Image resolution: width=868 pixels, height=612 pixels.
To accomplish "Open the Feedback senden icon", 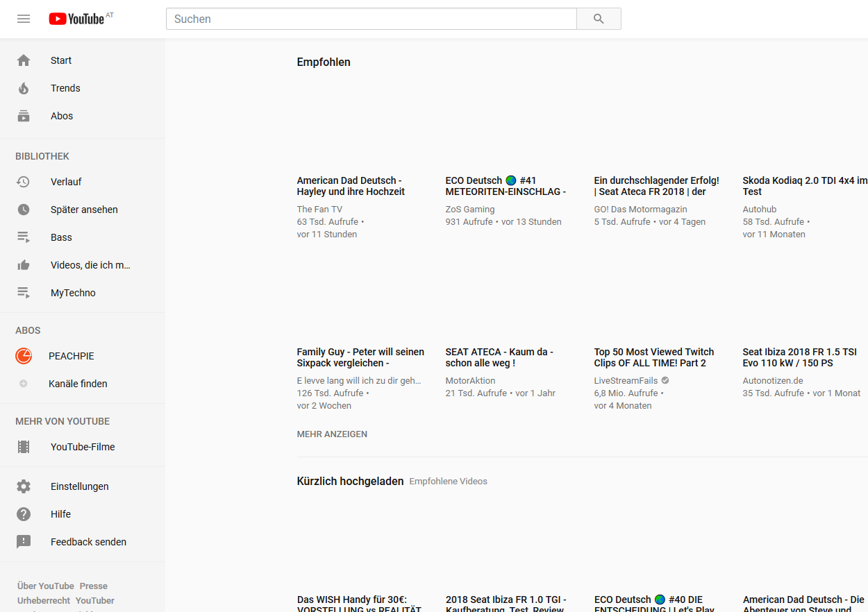I will [24, 542].
